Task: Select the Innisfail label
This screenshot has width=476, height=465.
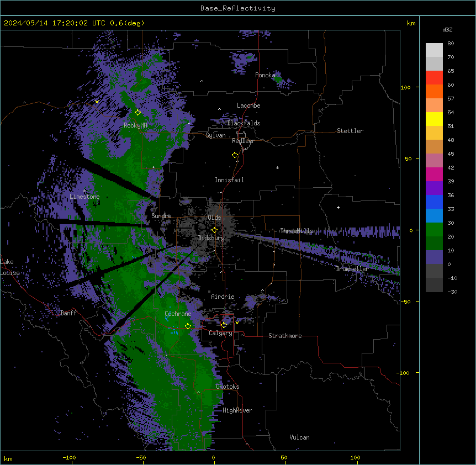Action: pyautogui.click(x=229, y=180)
